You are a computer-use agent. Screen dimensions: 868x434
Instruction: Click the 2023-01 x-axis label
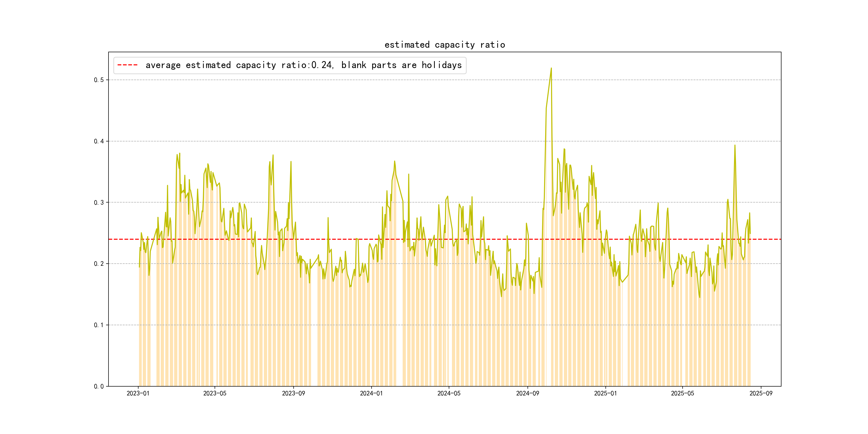coord(138,394)
